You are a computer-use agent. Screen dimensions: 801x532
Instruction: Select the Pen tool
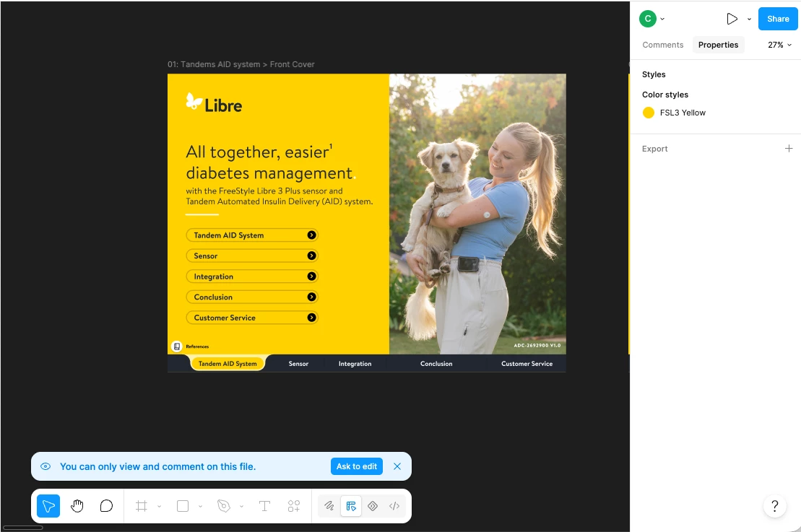[224, 506]
